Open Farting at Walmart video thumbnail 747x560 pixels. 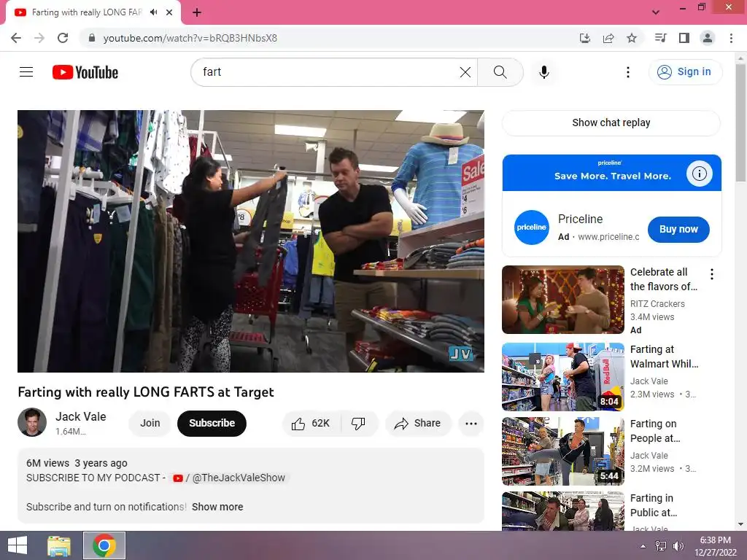(x=563, y=377)
